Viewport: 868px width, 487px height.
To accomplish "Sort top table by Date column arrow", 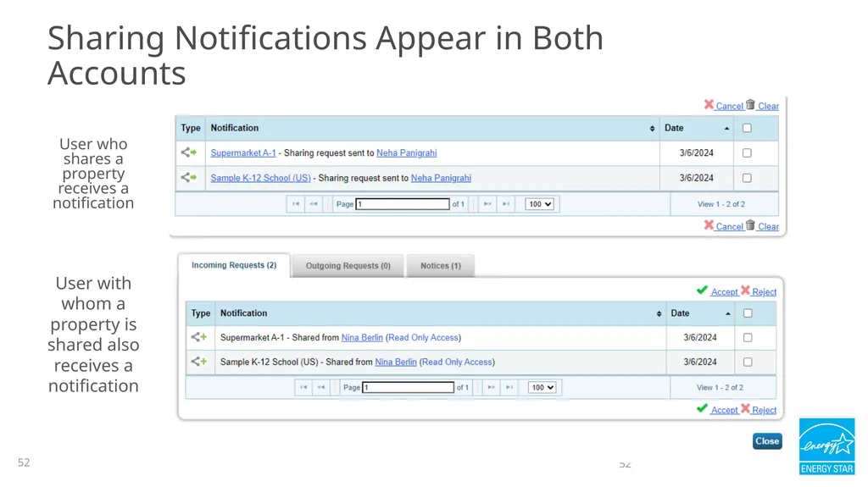I will tap(726, 129).
